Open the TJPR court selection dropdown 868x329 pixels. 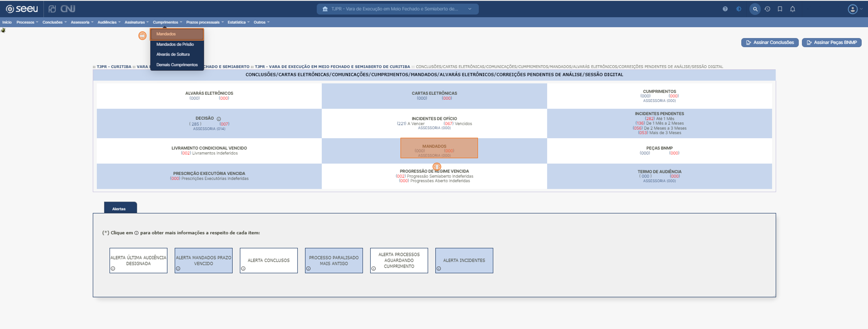click(397, 9)
